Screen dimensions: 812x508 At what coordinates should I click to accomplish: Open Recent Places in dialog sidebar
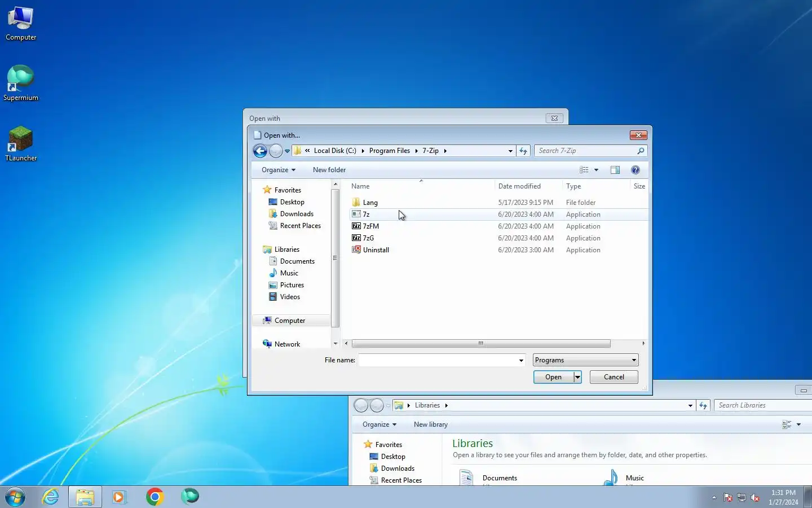pos(300,226)
